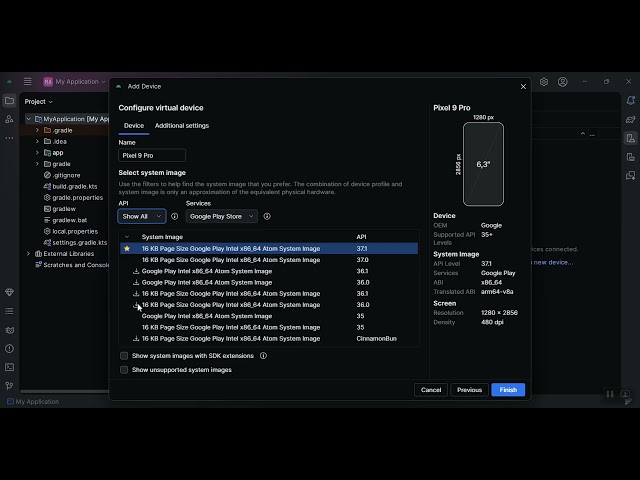Download the API 36.1 Google Play Intel image
The image size is (640, 480).
point(136,271)
